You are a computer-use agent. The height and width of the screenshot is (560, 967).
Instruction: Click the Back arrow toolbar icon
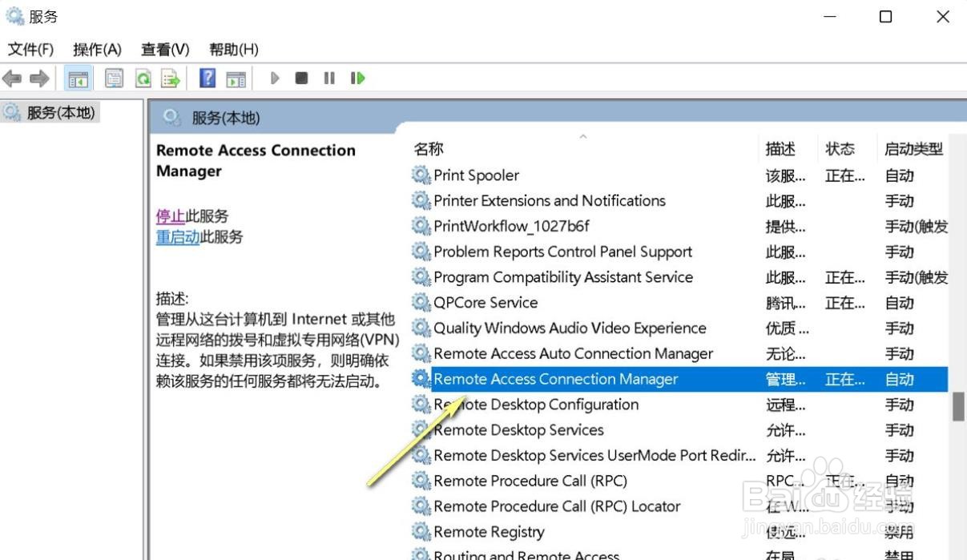tap(13, 79)
